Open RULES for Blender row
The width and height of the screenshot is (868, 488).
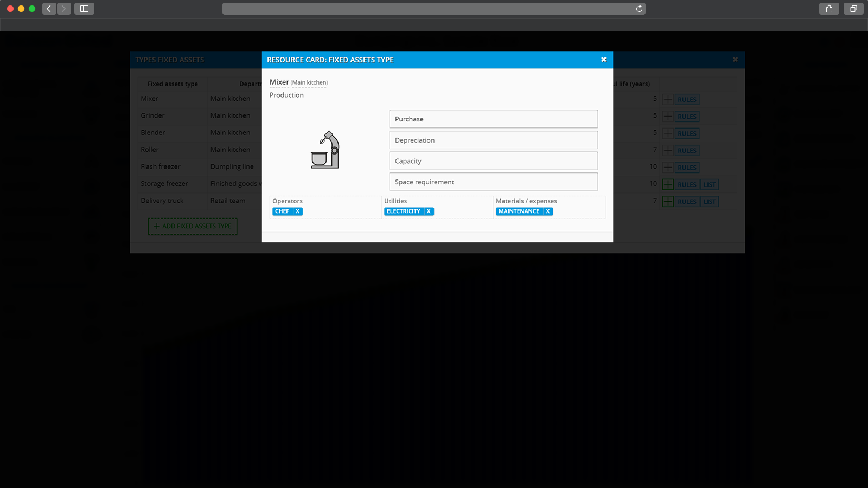click(687, 133)
